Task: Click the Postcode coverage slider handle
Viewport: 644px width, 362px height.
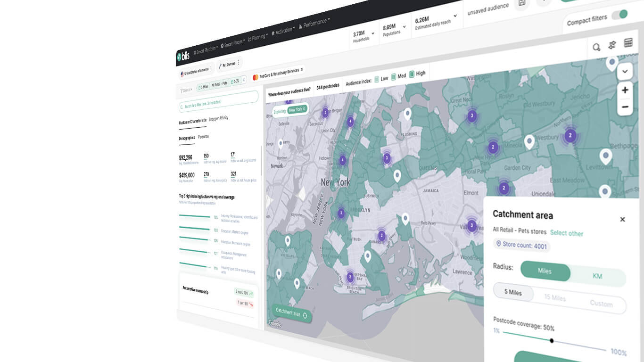Action: pyautogui.click(x=552, y=341)
